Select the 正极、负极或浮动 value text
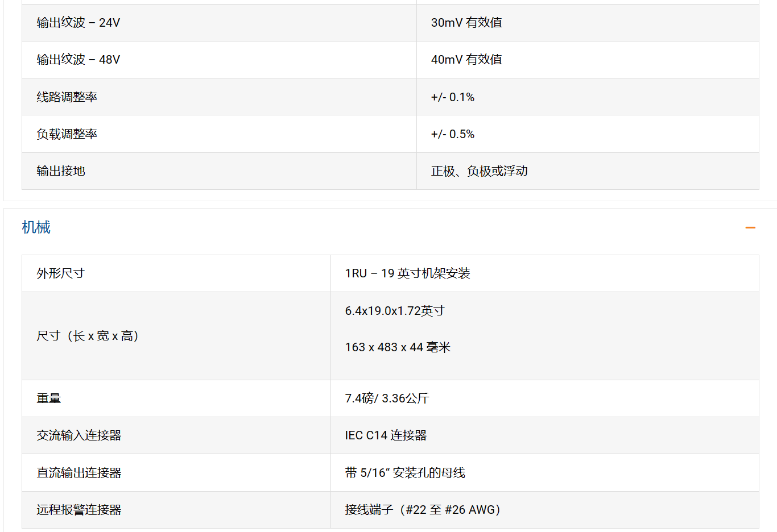The width and height of the screenshot is (777, 532). pyautogui.click(x=480, y=171)
